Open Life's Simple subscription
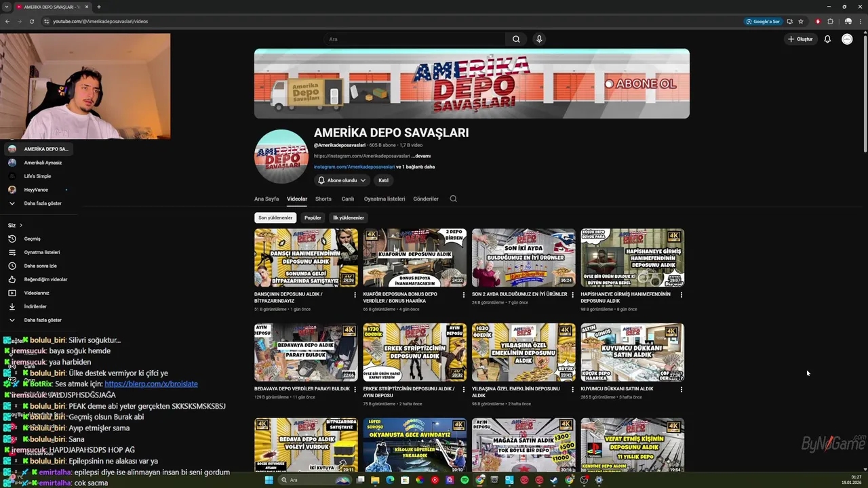The height and width of the screenshot is (488, 868). [x=37, y=176]
